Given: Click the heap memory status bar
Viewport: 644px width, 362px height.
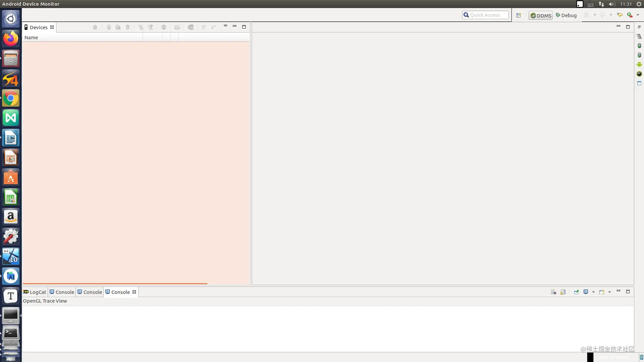Looking at the screenshot, I should pos(612,357).
